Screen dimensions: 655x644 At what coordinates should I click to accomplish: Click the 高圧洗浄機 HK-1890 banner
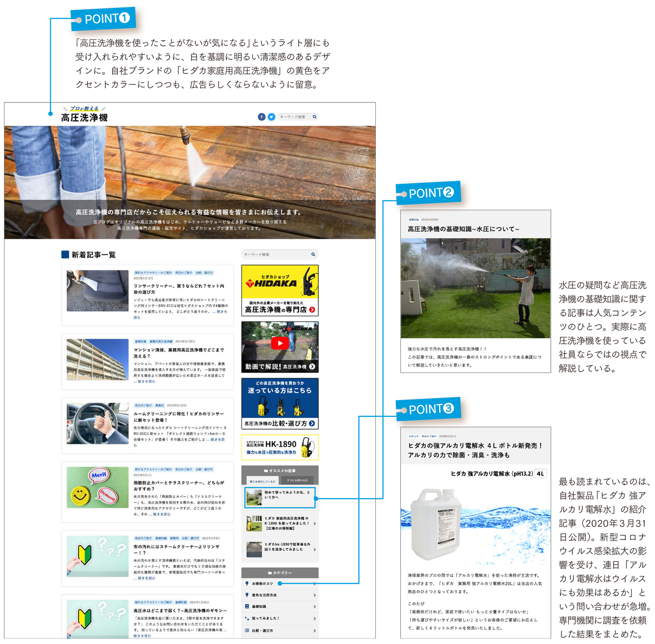coord(280,447)
